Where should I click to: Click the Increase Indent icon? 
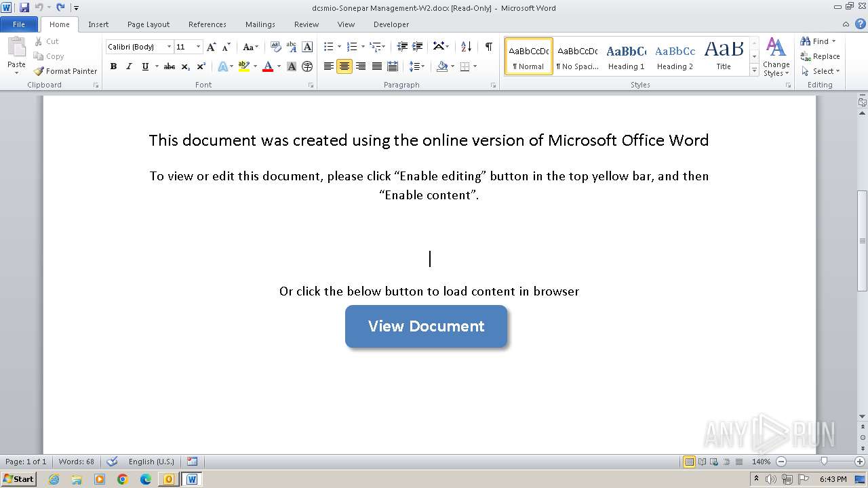[418, 47]
